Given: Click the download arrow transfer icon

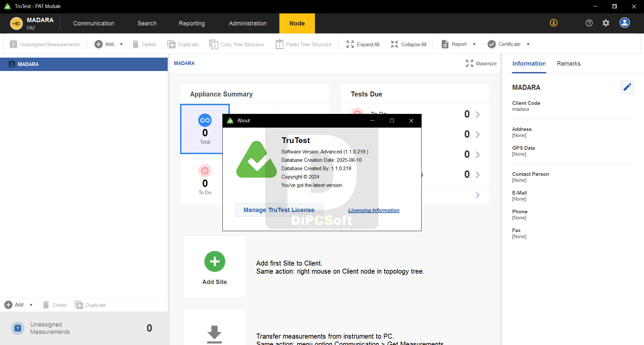Looking at the screenshot, I should click(x=214, y=334).
